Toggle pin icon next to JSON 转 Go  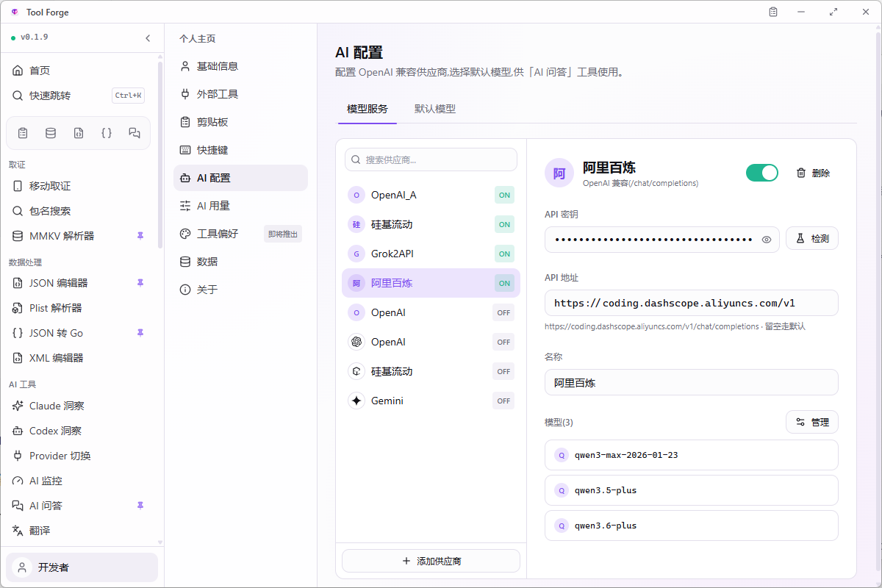point(140,333)
